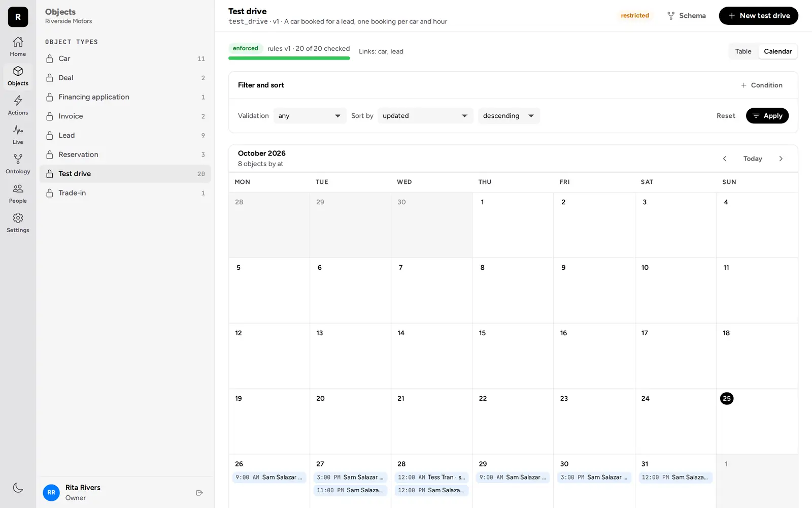Click the enforced status badge
The image size is (812, 508).
[246, 48]
